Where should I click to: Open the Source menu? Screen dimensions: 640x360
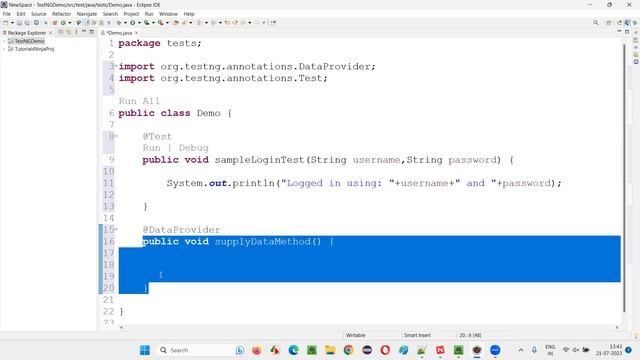pos(39,14)
